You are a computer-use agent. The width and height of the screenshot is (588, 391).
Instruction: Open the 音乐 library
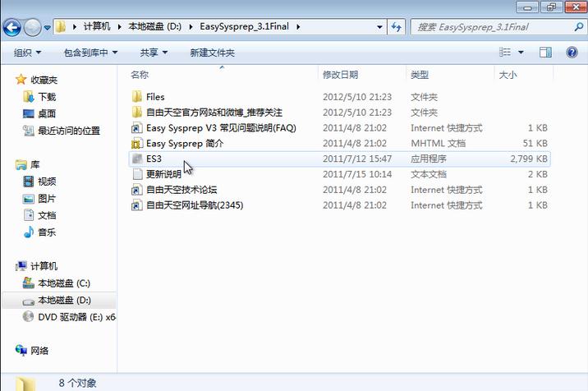click(47, 232)
